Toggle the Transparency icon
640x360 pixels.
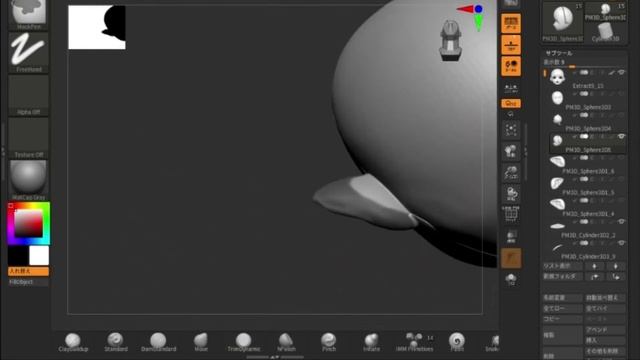(x=511, y=236)
